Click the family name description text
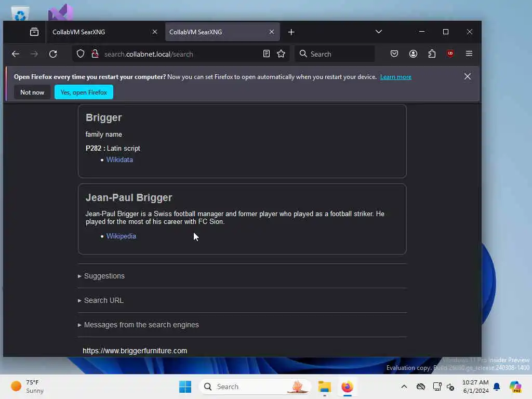This screenshot has width=532, height=399. pos(104,135)
